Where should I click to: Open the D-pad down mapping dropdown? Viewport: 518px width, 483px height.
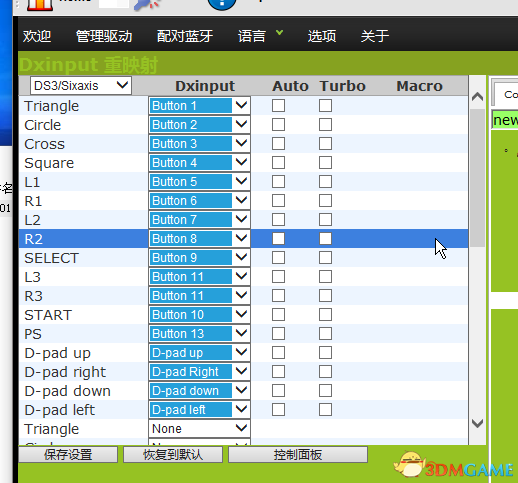pos(199,391)
